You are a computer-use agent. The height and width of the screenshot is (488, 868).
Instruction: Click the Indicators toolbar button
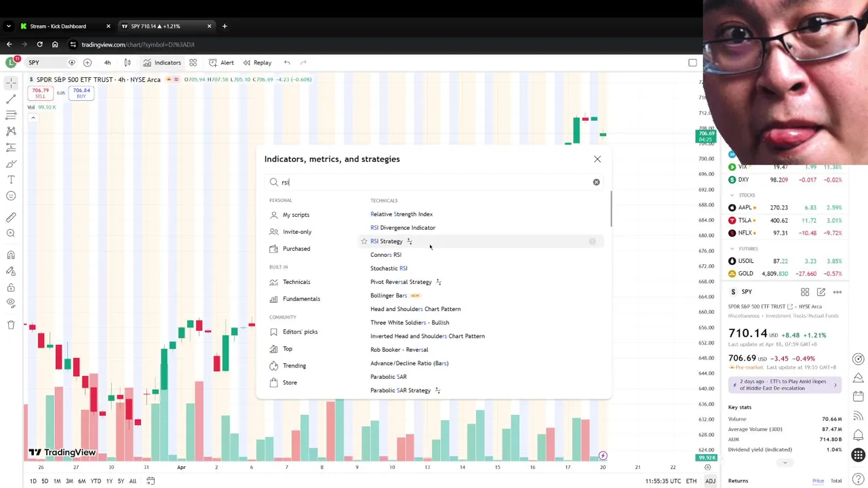click(x=162, y=62)
